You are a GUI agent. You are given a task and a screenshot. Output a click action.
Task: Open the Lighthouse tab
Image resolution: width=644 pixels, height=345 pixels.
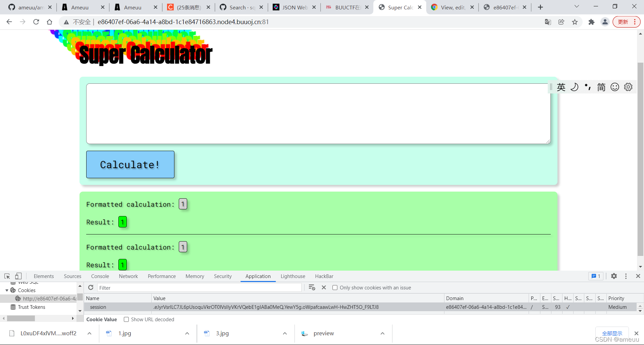point(293,276)
